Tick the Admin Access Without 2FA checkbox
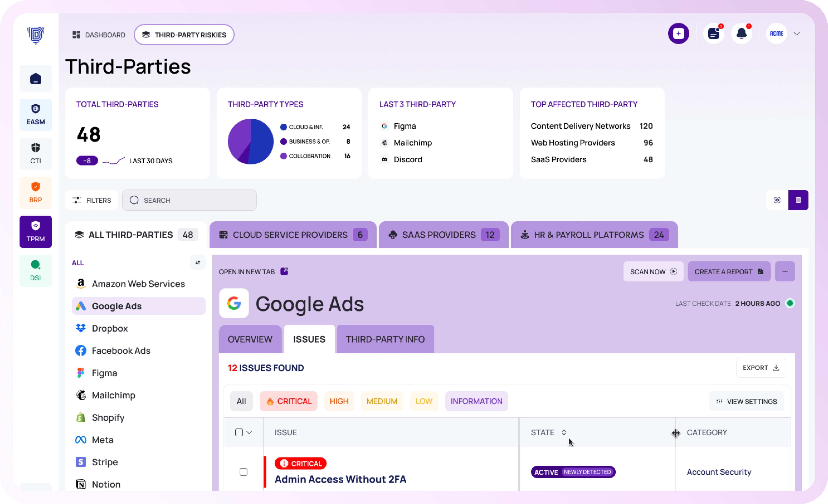 pyautogui.click(x=243, y=472)
